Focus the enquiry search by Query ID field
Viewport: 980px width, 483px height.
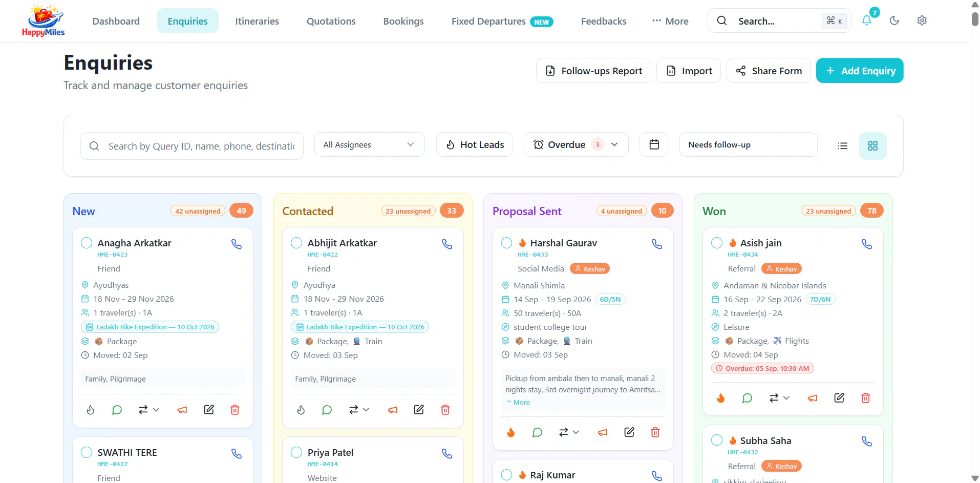pos(192,146)
